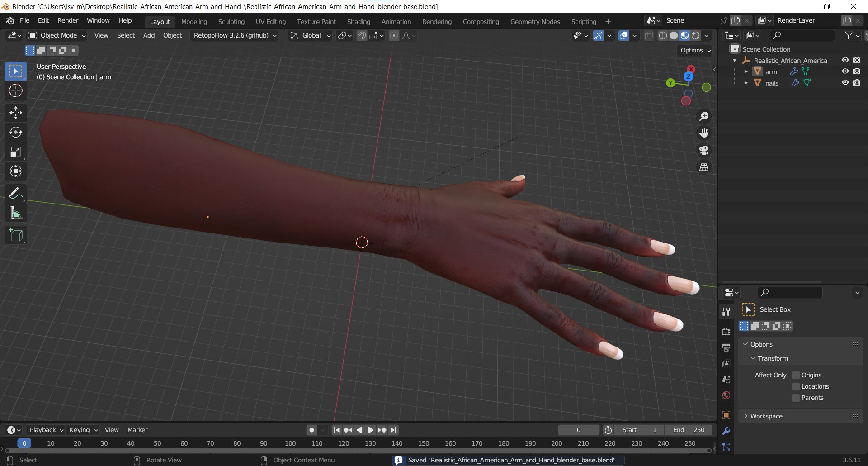Collapse the Realistic_African_American collection

tap(735, 60)
